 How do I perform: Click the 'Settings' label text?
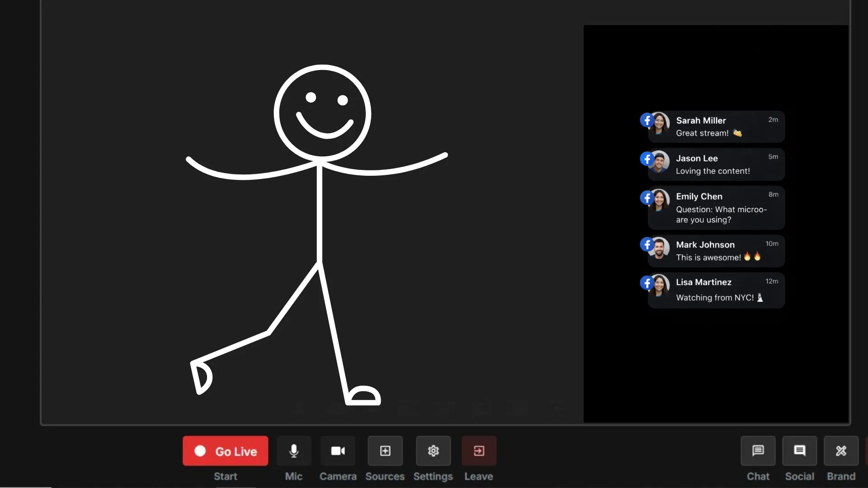click(433, 477)
